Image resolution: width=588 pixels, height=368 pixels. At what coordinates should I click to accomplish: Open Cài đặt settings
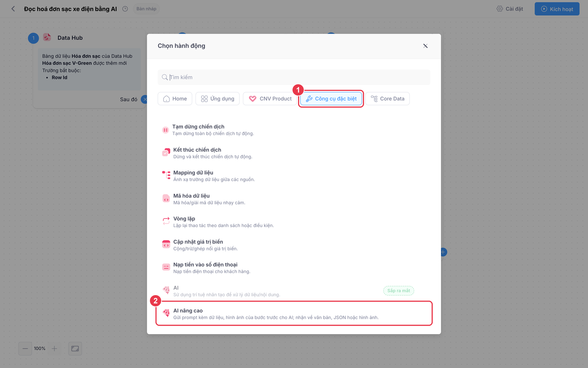point(510,9)
